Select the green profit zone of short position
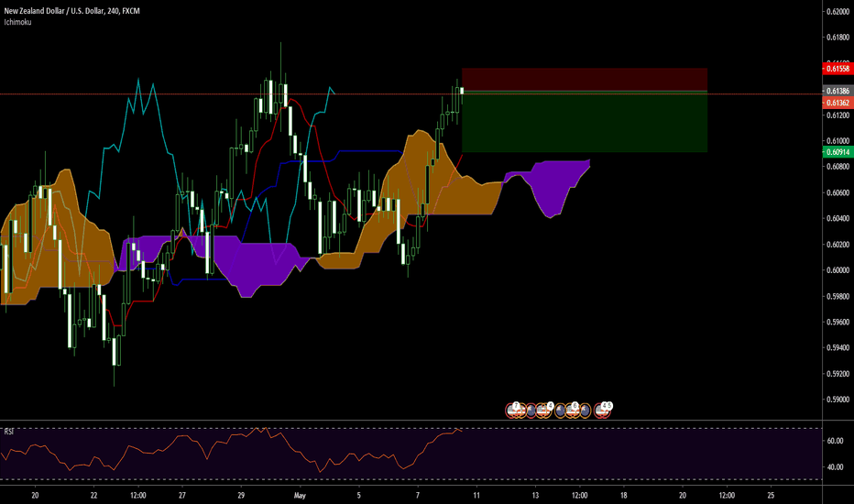Screen dimensions: 854x504 [x=585, y=122]
